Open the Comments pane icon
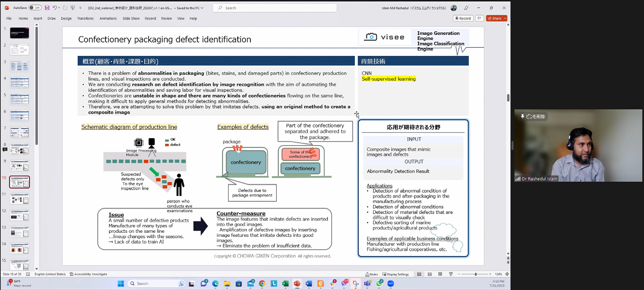This screenshot has width=644, height=290. tap(480, 18)
